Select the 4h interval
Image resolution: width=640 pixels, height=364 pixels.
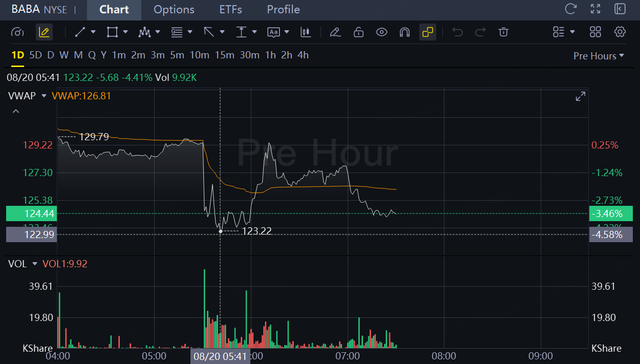pyautogui.click(x=303, y=55)
